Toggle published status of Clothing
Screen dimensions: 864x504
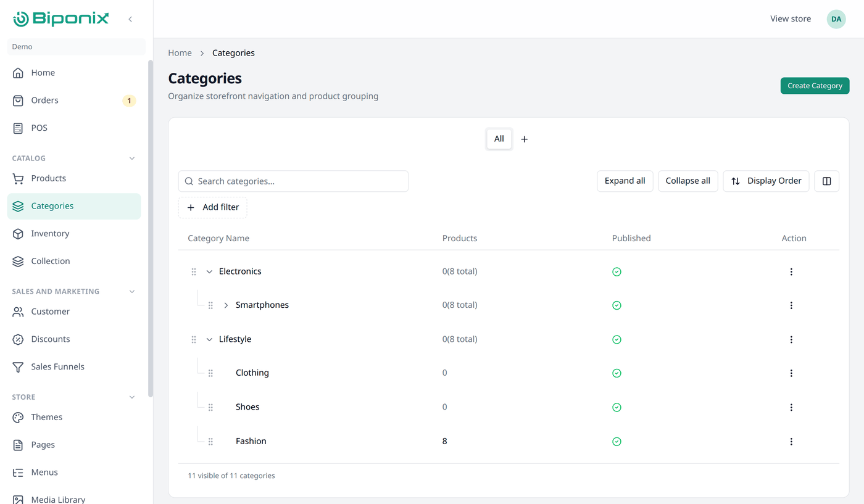click(617, 373)
